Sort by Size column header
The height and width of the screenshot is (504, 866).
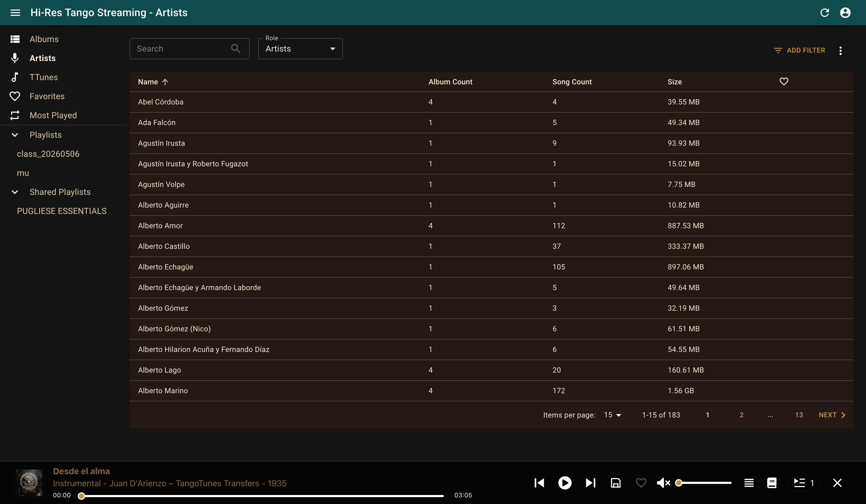pyautogui.click(x=674, y=82)
